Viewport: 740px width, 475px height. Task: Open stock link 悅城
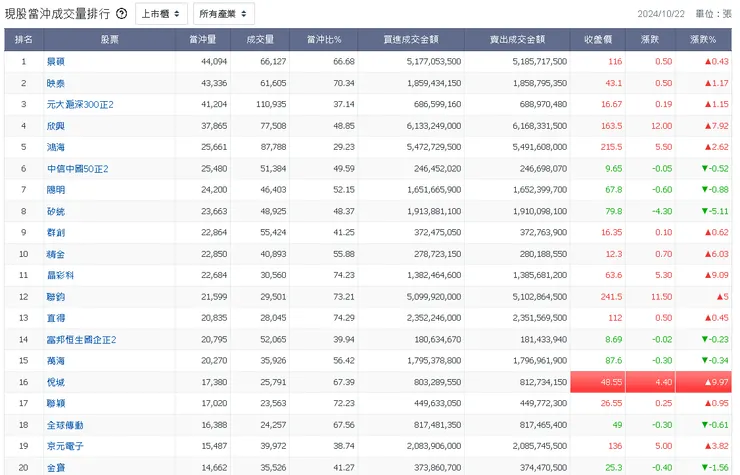(56, 382)
